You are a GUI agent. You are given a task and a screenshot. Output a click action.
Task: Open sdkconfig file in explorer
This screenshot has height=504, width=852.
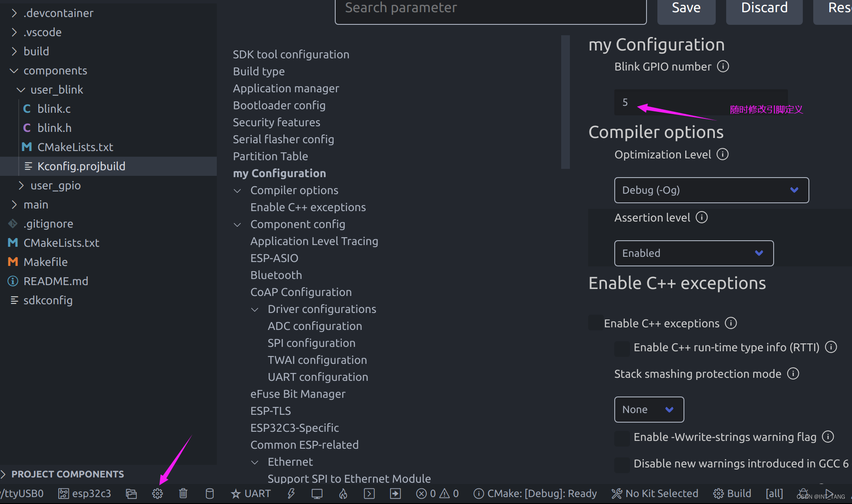(x=48, y=300)
